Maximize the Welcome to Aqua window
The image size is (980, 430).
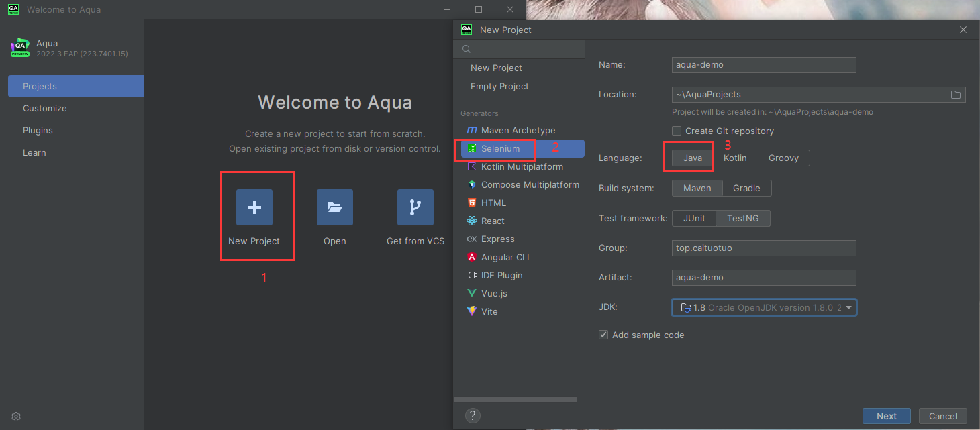click(479, 9)
